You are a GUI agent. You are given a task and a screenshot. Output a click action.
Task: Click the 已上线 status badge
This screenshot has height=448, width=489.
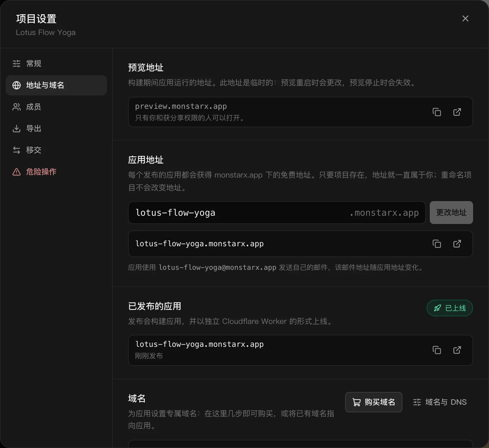[x=450, y=308]
